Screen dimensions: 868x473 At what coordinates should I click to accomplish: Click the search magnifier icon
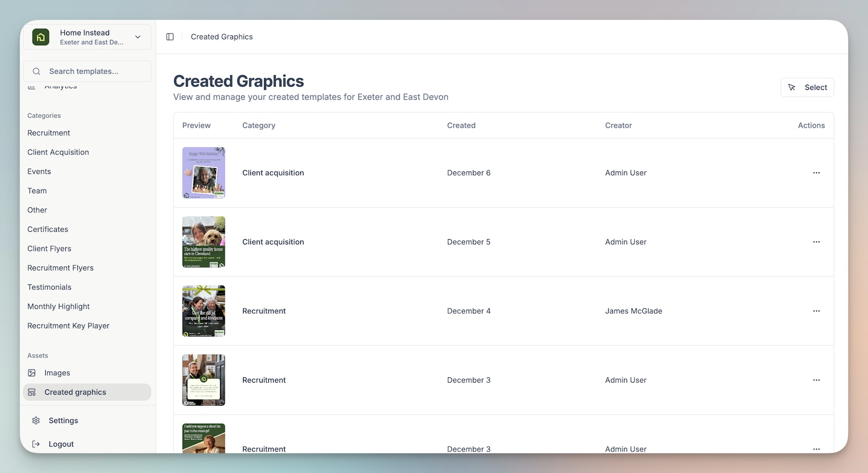tap(36, 71)
